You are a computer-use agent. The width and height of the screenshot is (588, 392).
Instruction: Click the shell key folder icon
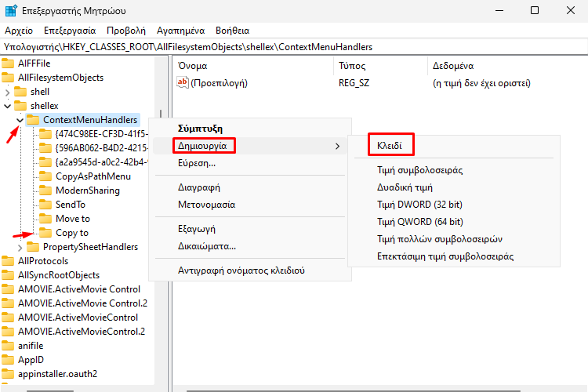click(x=20, y=92)
